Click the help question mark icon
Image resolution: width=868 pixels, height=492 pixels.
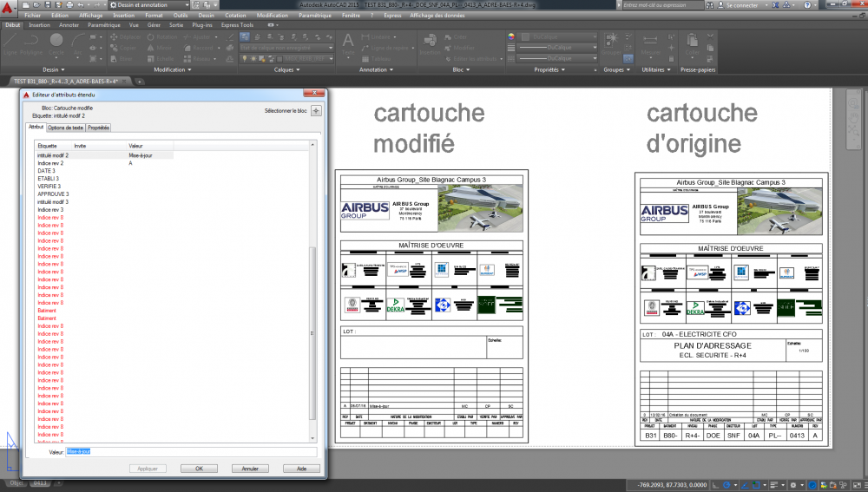point(807,5)
